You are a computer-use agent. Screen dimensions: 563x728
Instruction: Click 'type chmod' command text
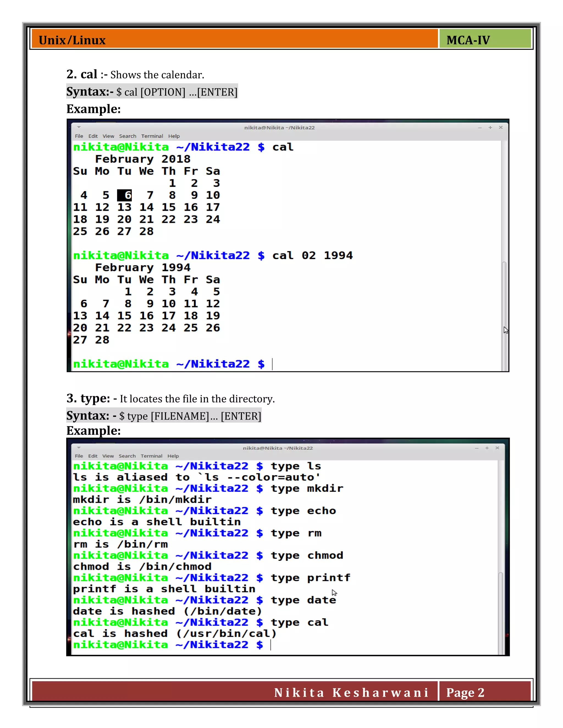pos(307,555)
